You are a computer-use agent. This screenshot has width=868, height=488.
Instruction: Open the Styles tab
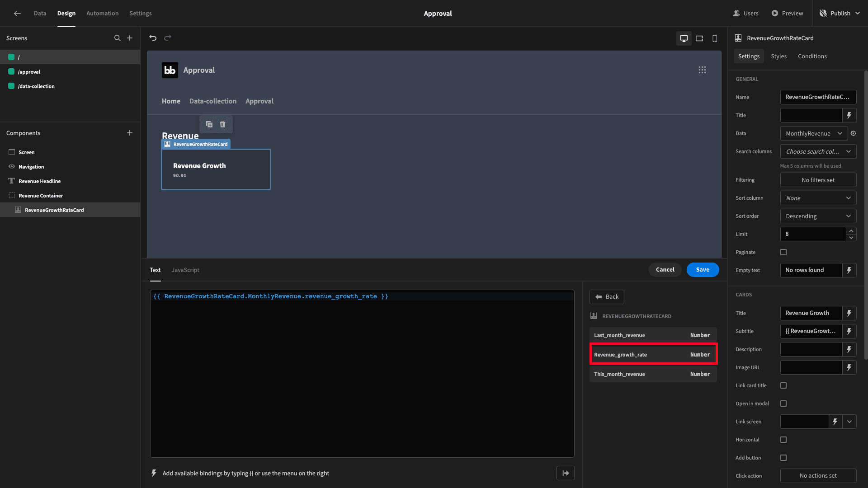coord(778,56)
